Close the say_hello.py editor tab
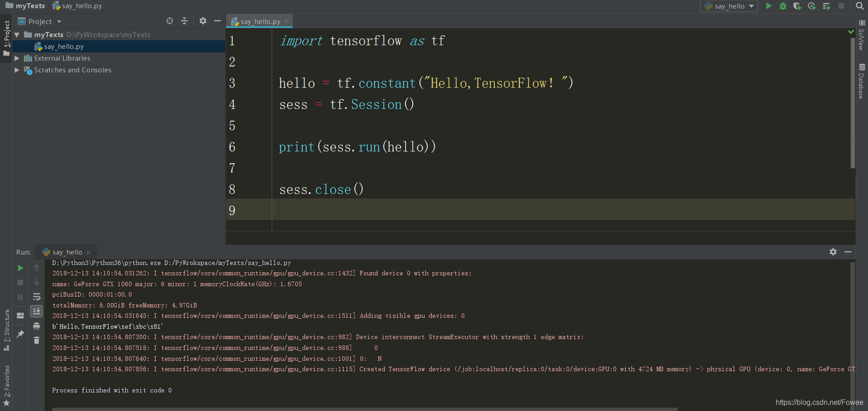 click(287, 21)
